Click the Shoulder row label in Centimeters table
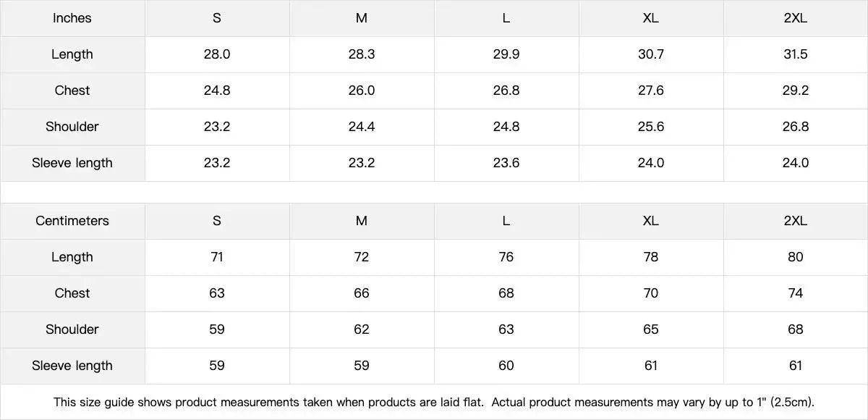Viewport: 868px width, 420px height. coord(72,329)
